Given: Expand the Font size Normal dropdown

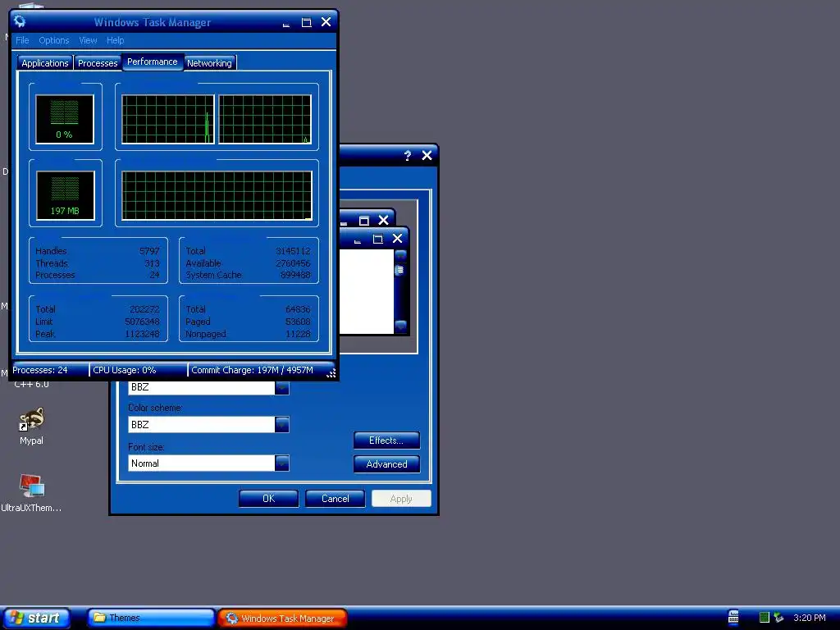Looking at the screenshot, I should click(x=282, y=463).
